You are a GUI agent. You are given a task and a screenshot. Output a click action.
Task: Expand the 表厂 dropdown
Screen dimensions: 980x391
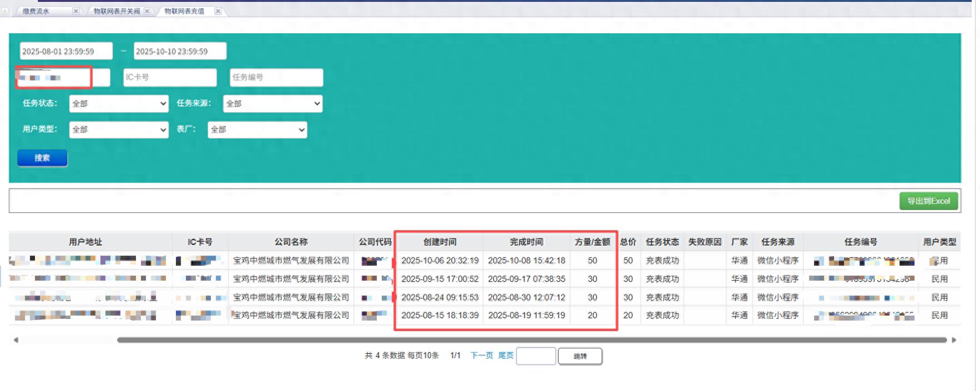257,130
